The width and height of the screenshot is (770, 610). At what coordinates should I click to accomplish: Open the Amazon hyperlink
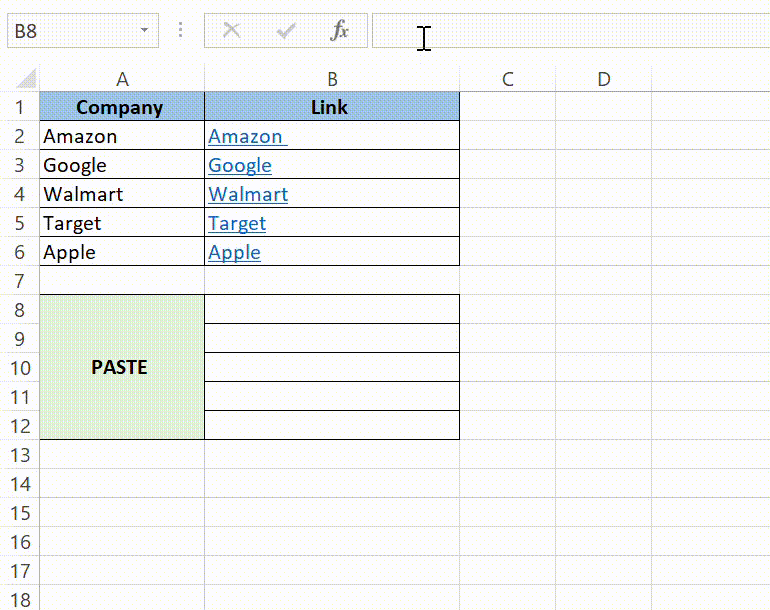[x=246, y=137]
